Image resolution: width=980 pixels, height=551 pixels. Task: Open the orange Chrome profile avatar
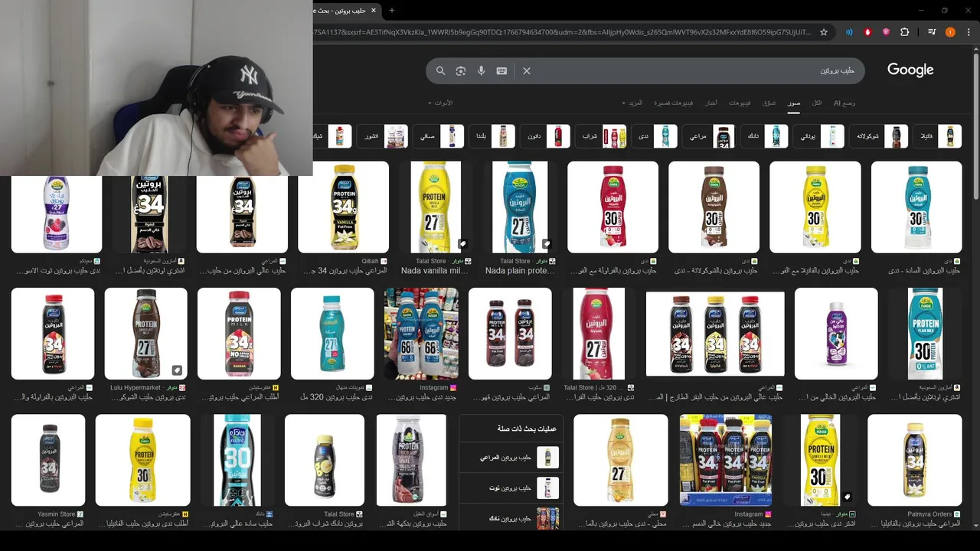950,32
